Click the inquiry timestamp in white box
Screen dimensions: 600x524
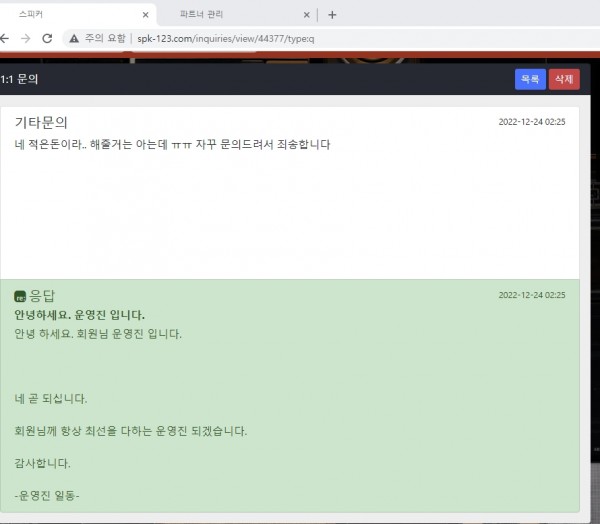pos(532,122)
